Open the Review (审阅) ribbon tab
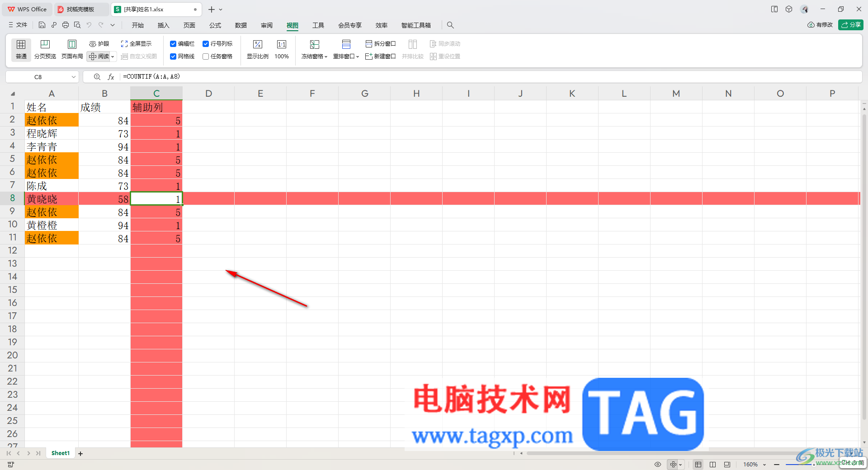 click(x=267, y=25)
